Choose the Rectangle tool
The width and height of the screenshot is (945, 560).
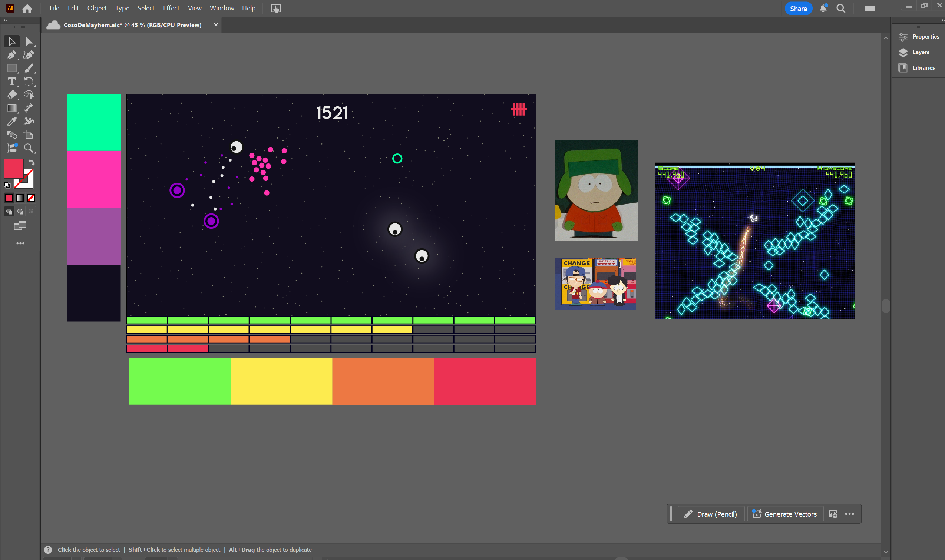coord(12,68)
